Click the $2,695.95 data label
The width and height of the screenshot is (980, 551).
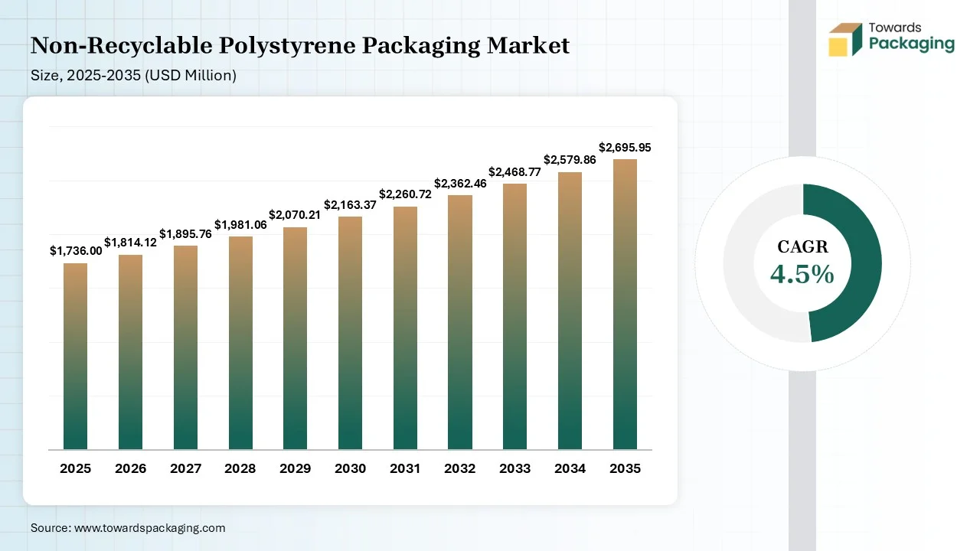tap(625, 148)
